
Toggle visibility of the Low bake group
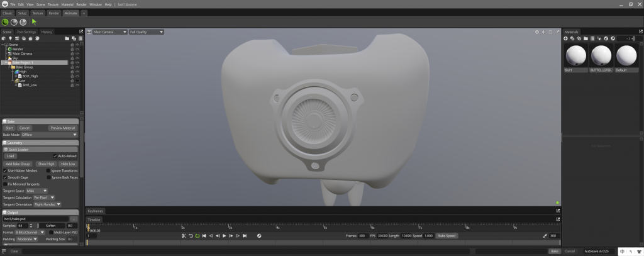tap(77, 81)
